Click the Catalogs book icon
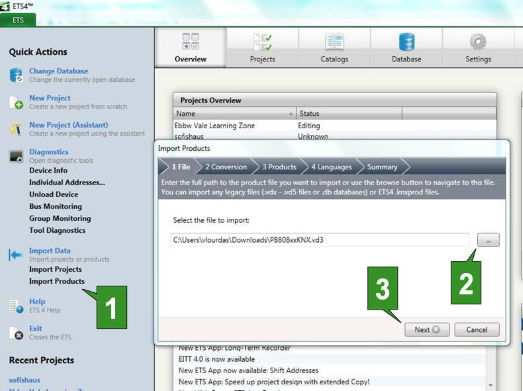The width and height of the screenshot is (523, 391). pos(334,42)
